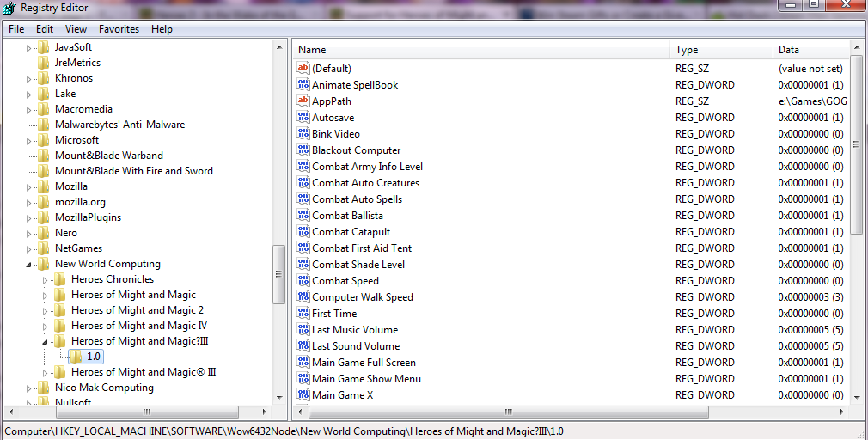868x440 pixels.
Task: Click the Combat Speed value icon
Action: pyautogui.click(x=303, y=281)
